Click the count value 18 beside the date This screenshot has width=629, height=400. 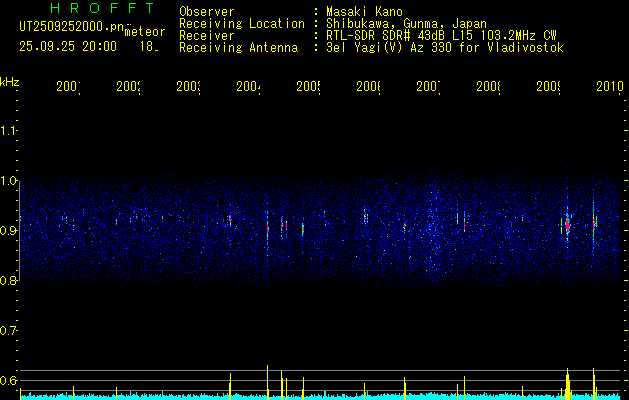(149, 47)
